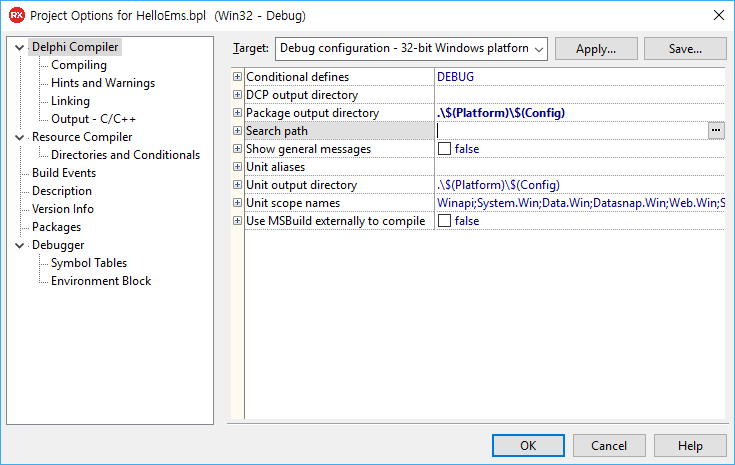Click the empty DCP output directory value

(580, 95)
